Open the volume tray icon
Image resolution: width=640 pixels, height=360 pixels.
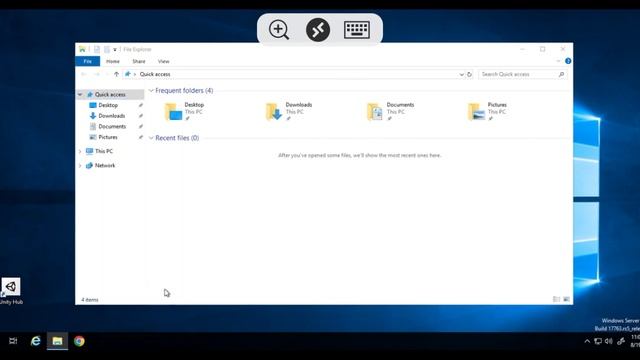tap(609, 341)
